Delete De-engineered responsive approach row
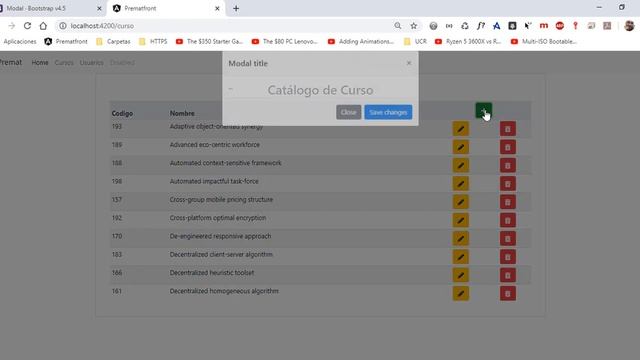The width and height of the screenshot is (640, 360). pos(508,239)
